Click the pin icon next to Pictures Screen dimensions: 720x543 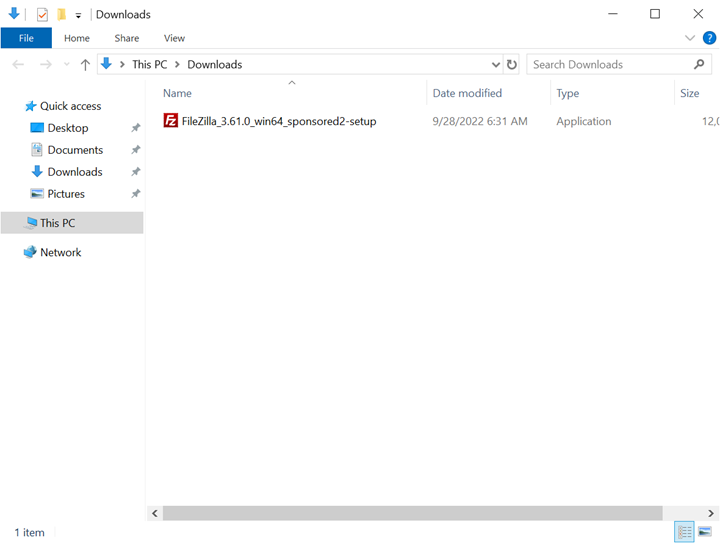[135, 194]
